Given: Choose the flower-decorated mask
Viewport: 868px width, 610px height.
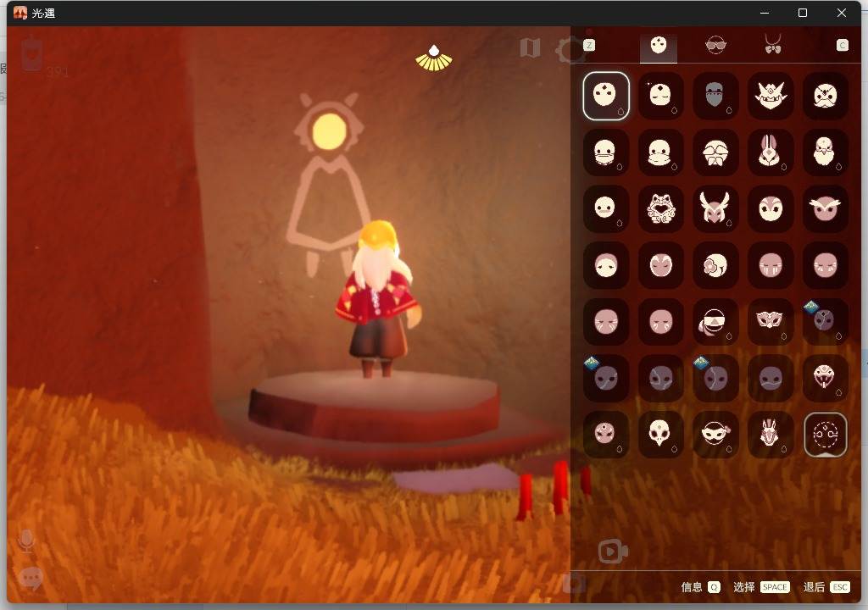Looking at the screenshot, I should pyautogui.click(x=715, y=265).
